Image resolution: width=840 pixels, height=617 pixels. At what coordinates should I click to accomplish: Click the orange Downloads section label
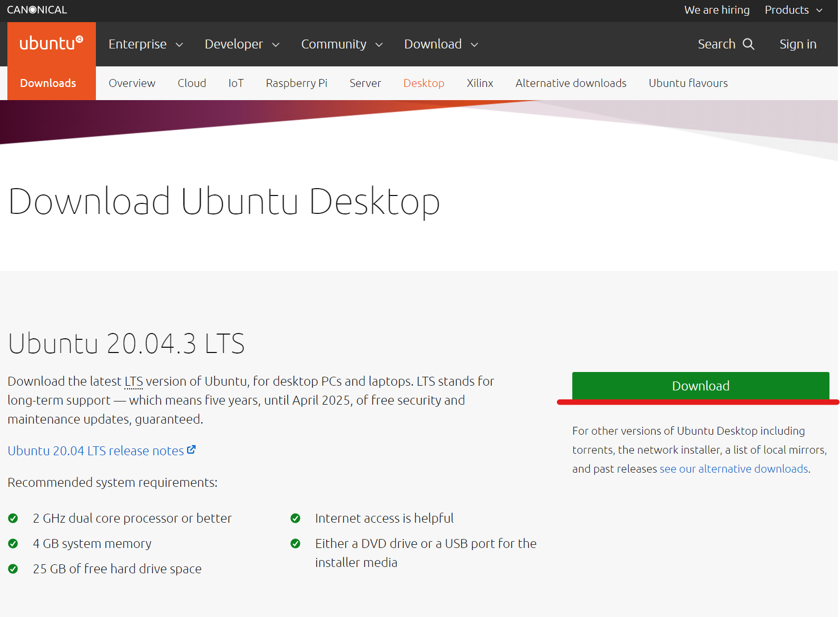[48, 83]
